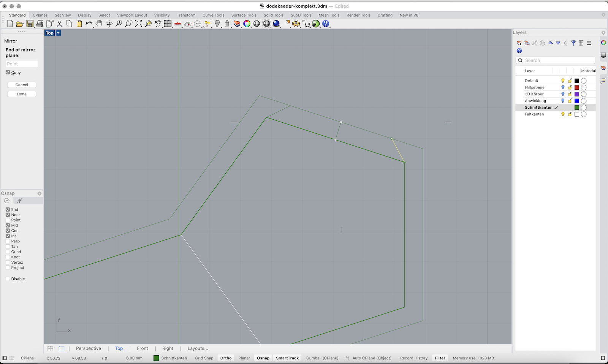Switch to the Solid Tools tab
This screenshot has width=608, height=364.
click(x=274, y=15)
